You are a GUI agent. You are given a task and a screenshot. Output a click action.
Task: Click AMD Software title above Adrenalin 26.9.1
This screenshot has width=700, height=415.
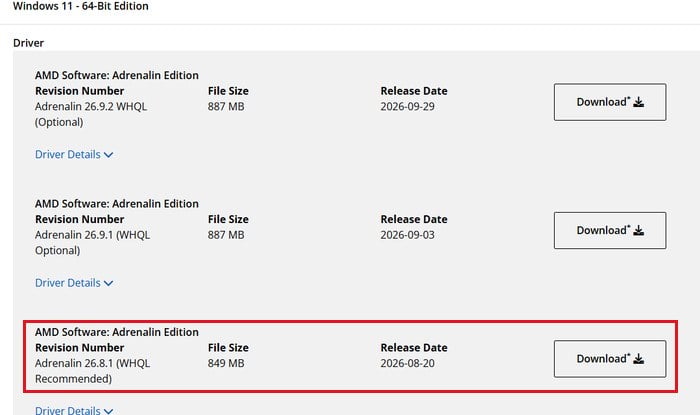pyautogui.click(x=117, y=204)
